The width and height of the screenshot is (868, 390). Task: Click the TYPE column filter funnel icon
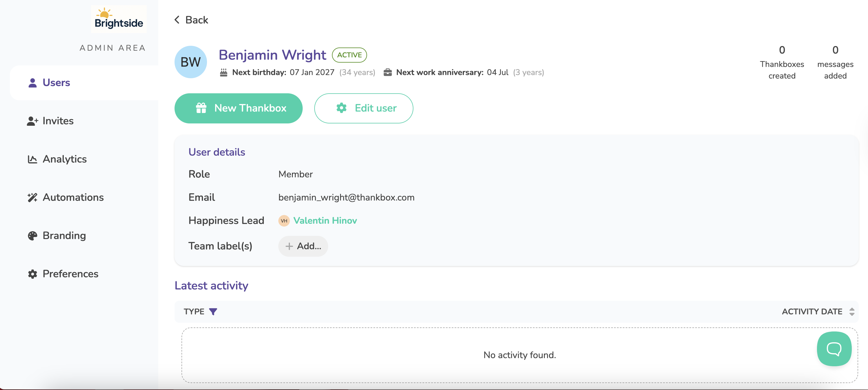(213, 311)
